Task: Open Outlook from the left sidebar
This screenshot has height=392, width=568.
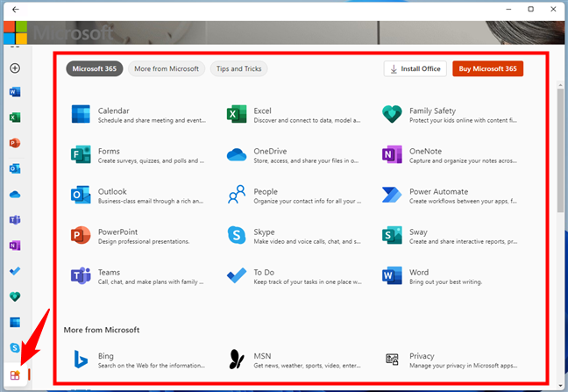Action: point(15,169)
